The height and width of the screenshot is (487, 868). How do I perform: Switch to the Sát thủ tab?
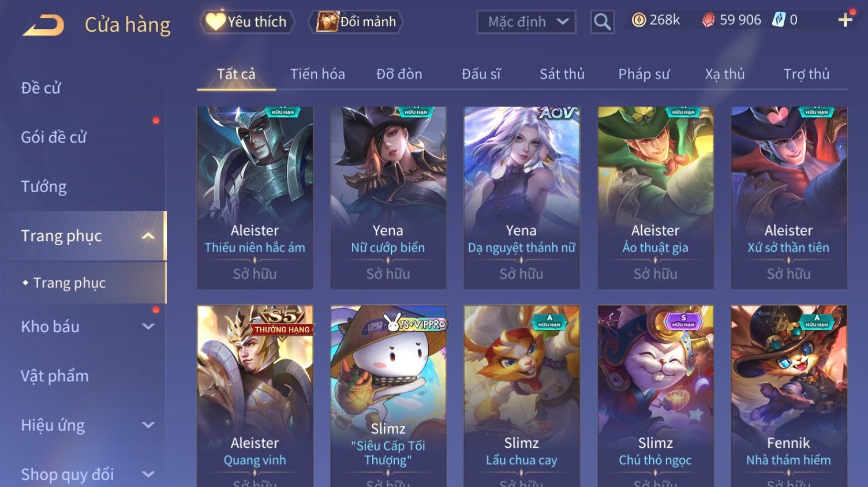[x=562, y=74]
